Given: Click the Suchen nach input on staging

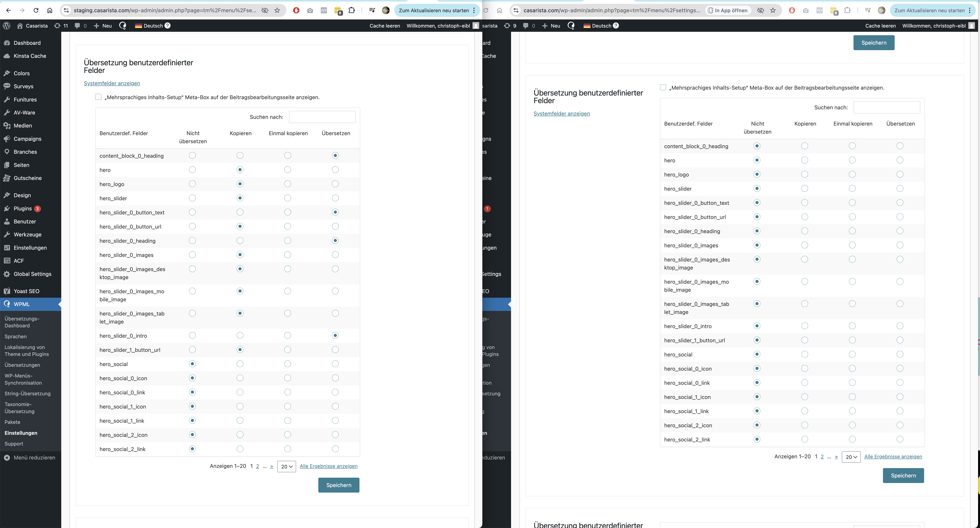Looking at the screenshot, I should (x=322, y=117).
